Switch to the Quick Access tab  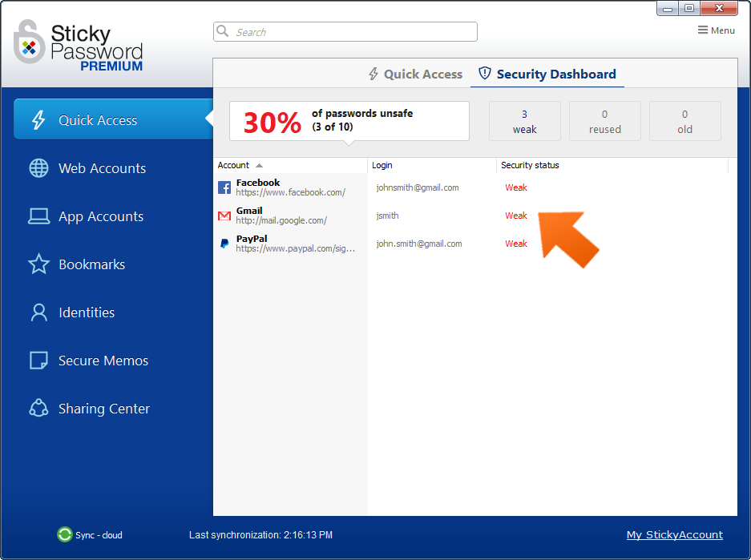pos(415,75)
